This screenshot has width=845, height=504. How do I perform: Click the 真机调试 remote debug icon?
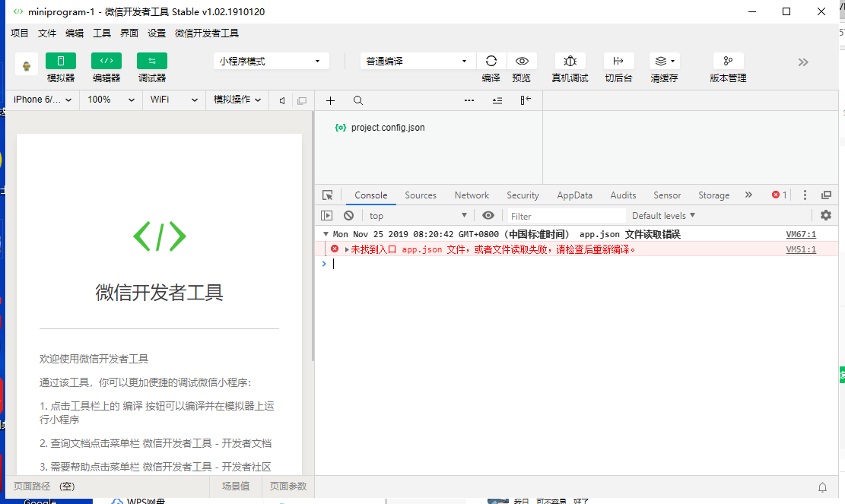[570, 61]
